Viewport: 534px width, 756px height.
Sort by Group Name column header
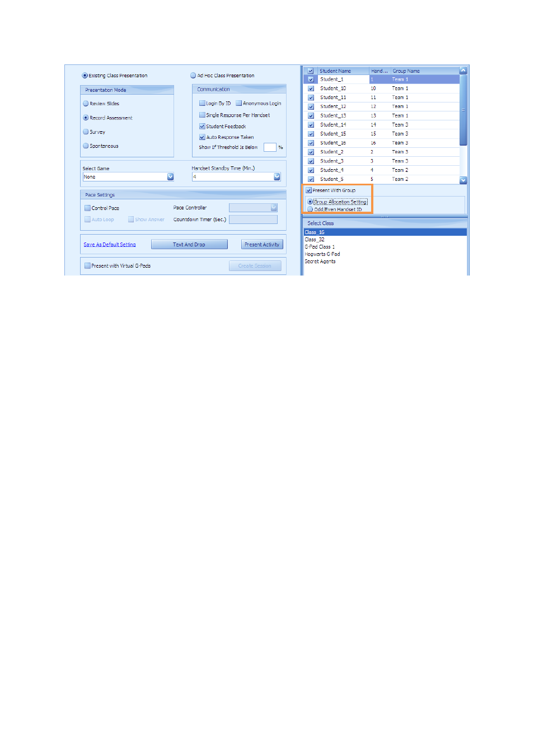point(424,71)
